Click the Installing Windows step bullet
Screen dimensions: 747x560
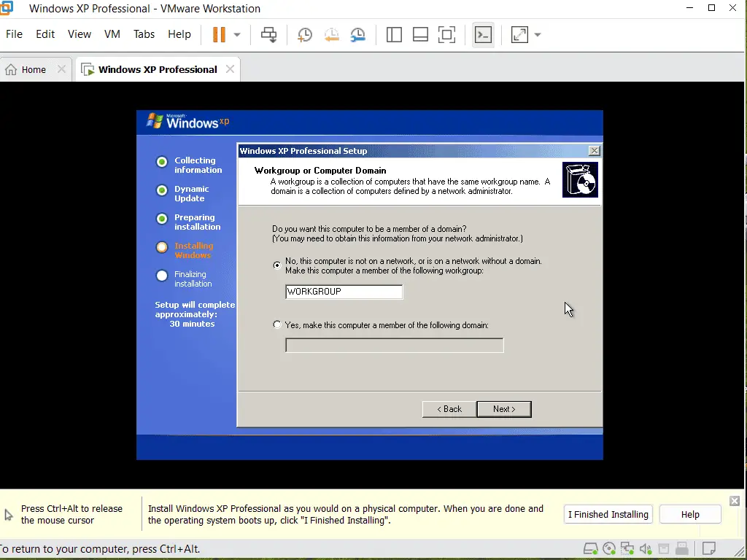(x=162, y=247)
